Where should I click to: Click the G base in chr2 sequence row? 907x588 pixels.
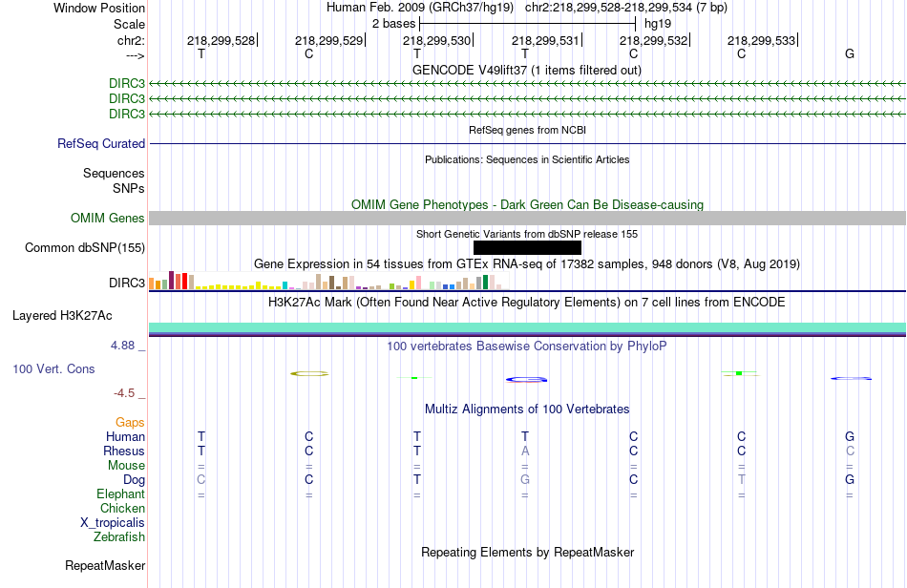(x=850, y=53)
